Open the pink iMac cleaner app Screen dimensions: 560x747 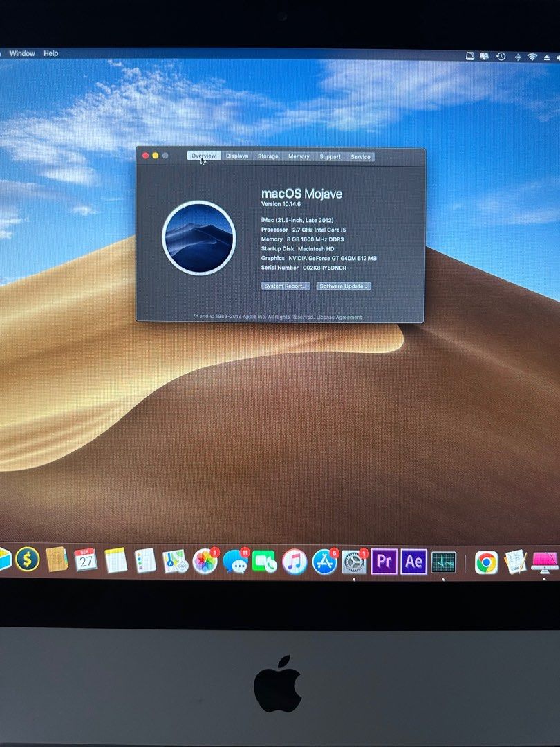click(x=545, y=562)
